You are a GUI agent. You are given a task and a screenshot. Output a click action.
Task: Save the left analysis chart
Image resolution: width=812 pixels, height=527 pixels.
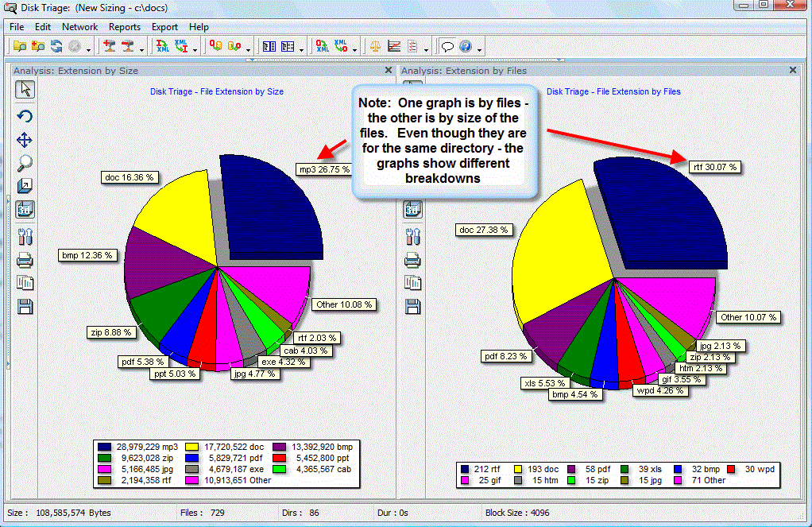point(25,306)
